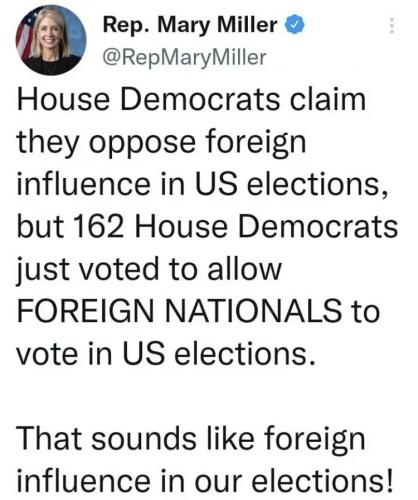418x500 pixels.
Task: Click 'That sounds like foreign' line
Action: (191, 439)
